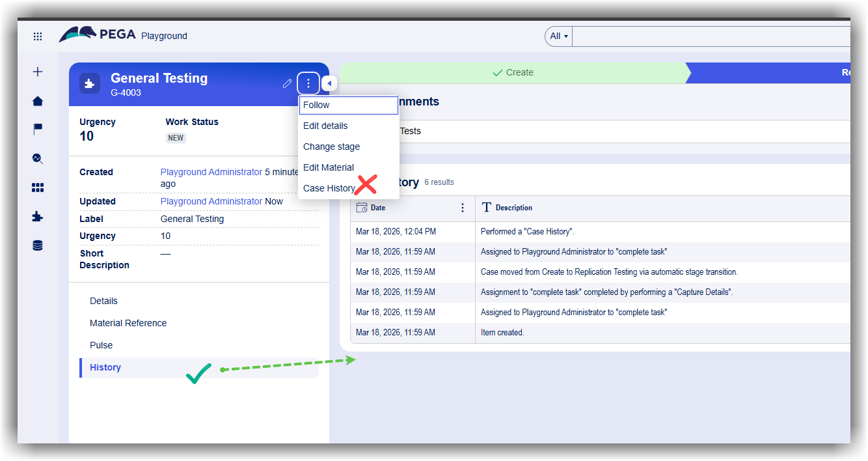Viewport: 868px width, 461px height.
Task: Select Follow from the actions menu
Action: click(x=348, y=105)
